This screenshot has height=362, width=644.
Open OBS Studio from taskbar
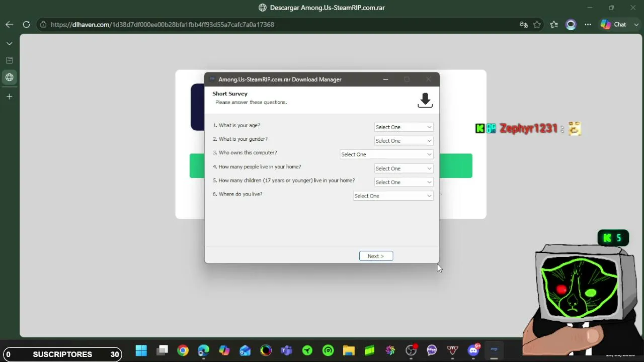point(411,350)
